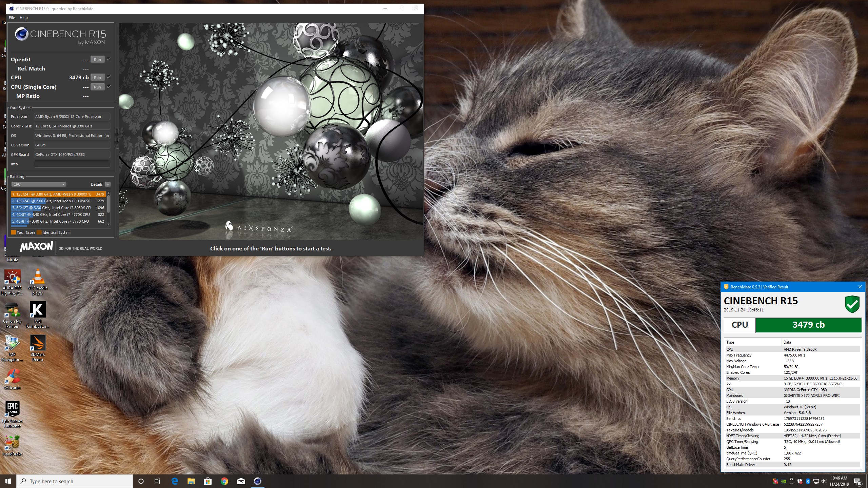Open HandBrake desktop icon
This screenshot has height=488, width=868.
pos(13,446)
